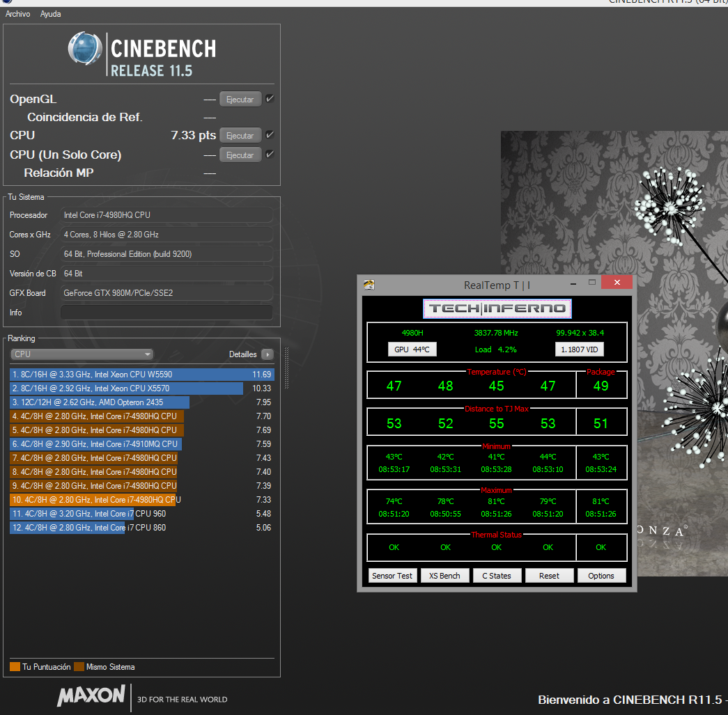The image size is (728, 715).
Task: Click Ejecutar for CPU single core
Action: [240, 155]
